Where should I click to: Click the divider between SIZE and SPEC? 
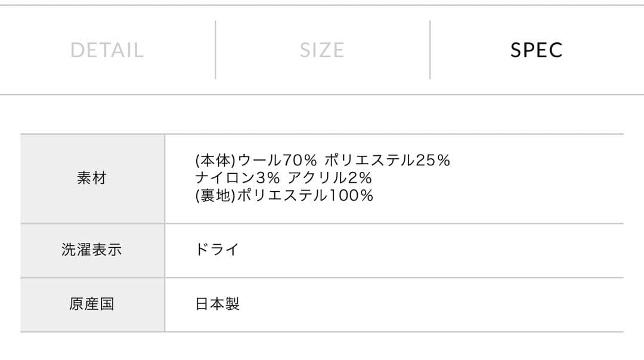coord(430,50)
